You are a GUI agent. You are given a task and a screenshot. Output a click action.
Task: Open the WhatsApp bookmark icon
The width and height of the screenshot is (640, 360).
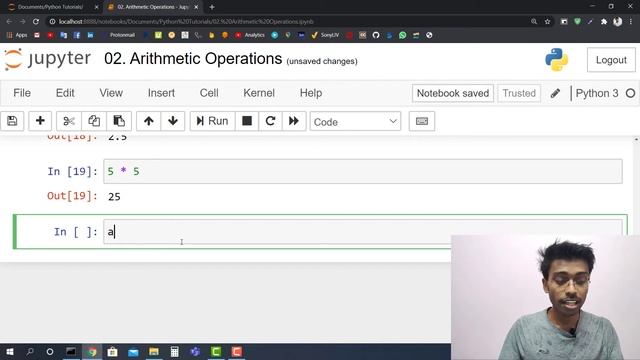402,35
